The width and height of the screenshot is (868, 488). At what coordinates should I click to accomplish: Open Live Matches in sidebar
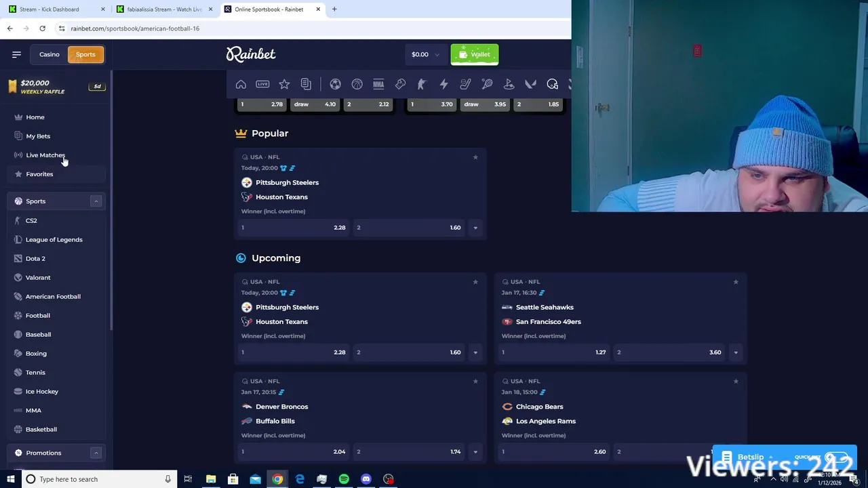coord(56,155)
